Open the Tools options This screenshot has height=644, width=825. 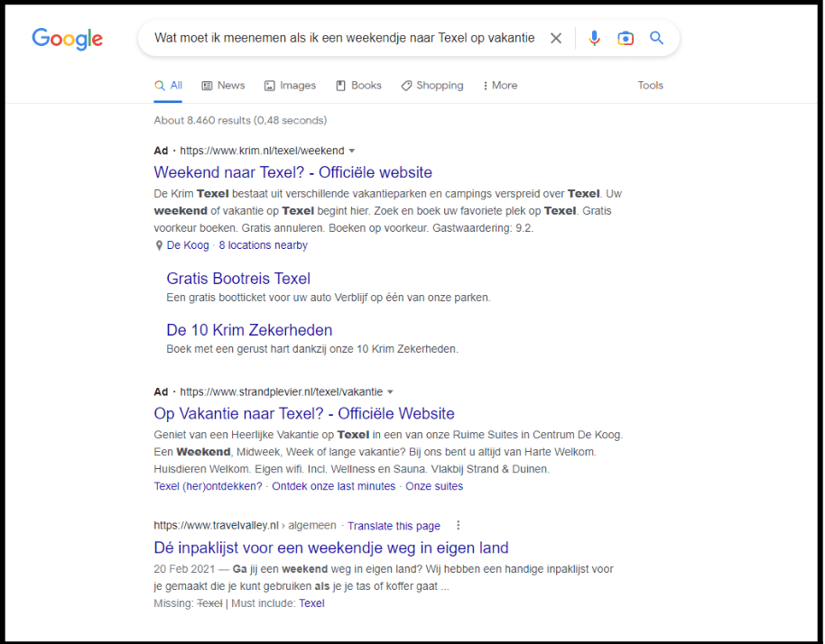tap(650, 86)
